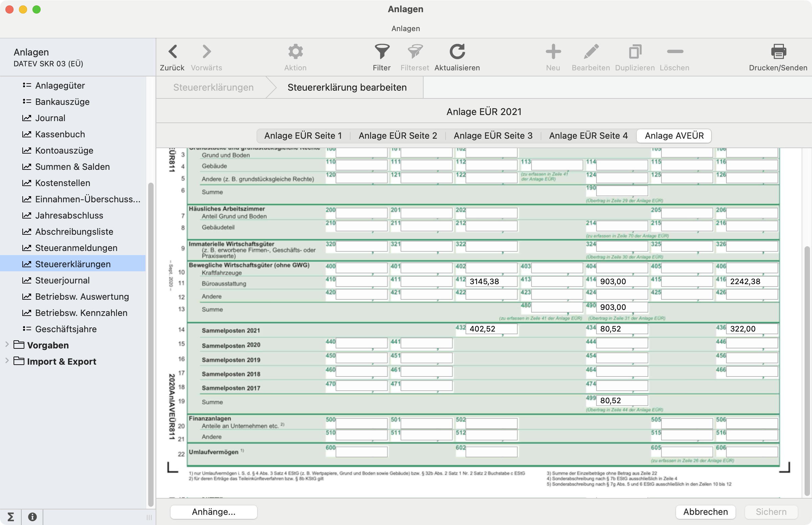Click empty field 190 Summe
Image resolution: width=812 pixels, height=525 pixels.
(x=622, y=191)
